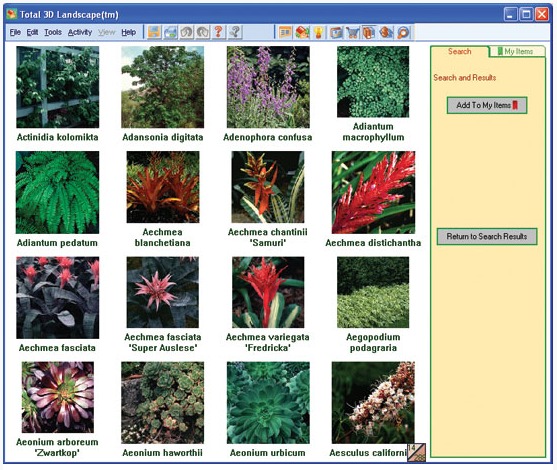Screen dimensions: 557x470
Task: Click the light bulb tips icon
Action: (x=319, y=32)
